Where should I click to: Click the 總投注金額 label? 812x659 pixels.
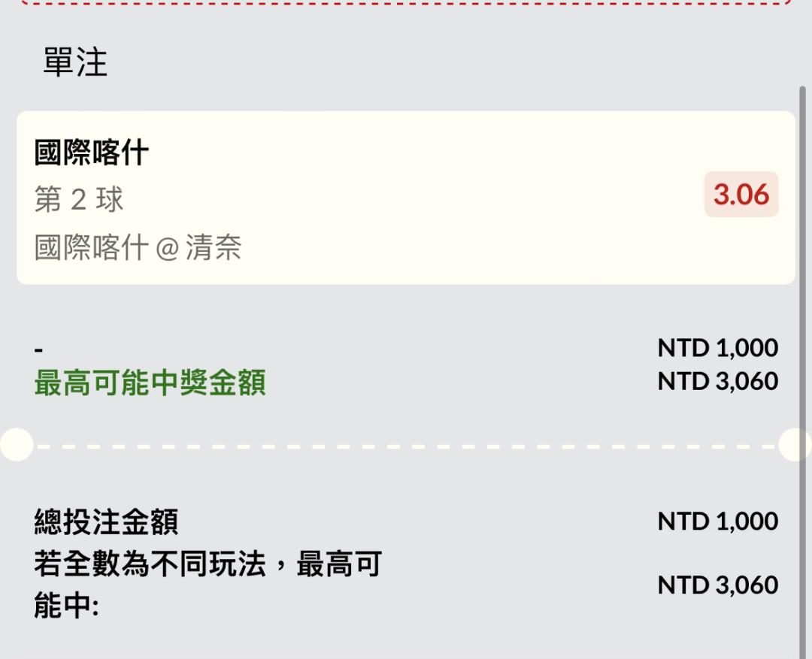click(106, 521)
